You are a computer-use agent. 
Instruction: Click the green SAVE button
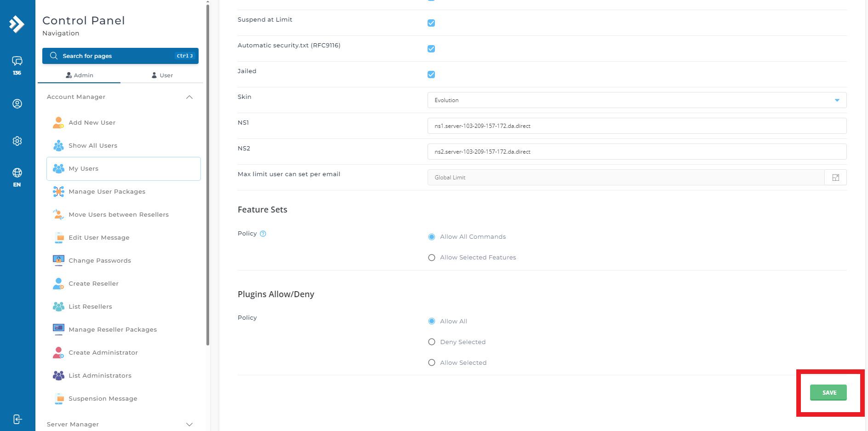tap(828, 393)
